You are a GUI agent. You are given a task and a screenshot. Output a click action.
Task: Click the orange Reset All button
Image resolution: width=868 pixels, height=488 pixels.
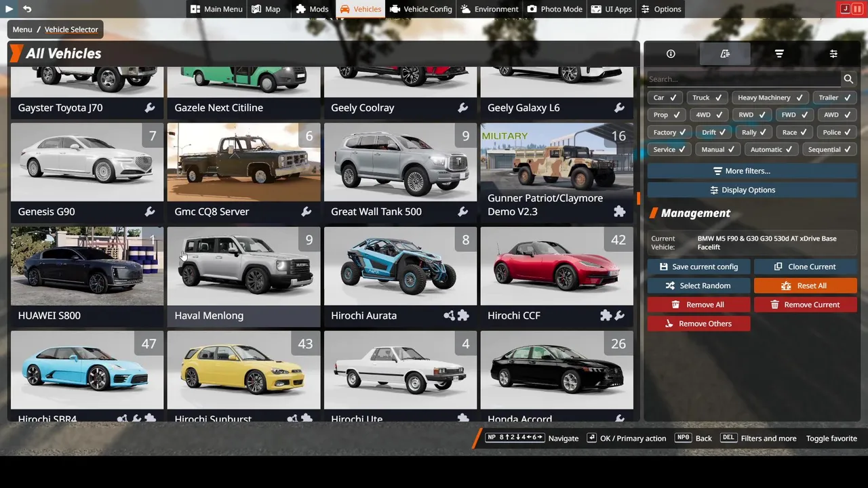(x=806, y=286)
